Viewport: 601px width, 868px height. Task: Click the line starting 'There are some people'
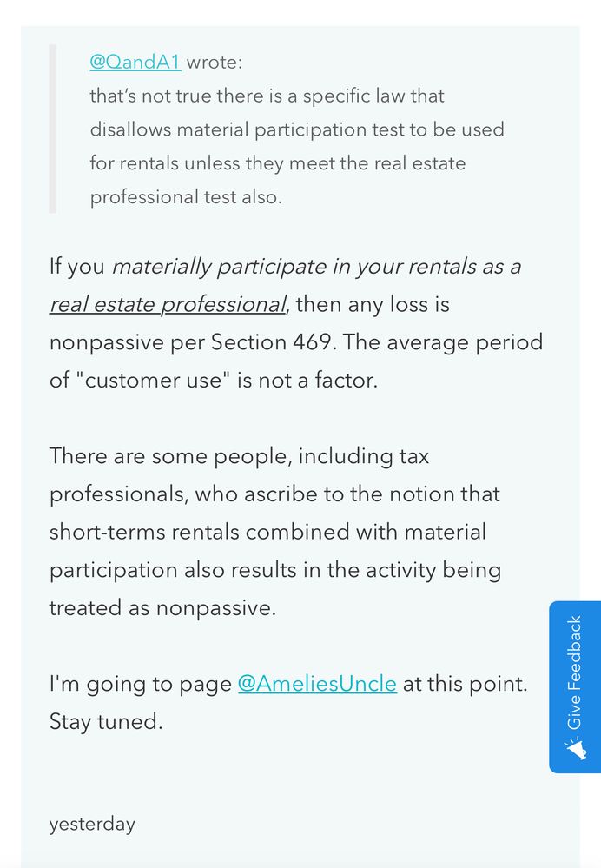click(x=239, y=456)
